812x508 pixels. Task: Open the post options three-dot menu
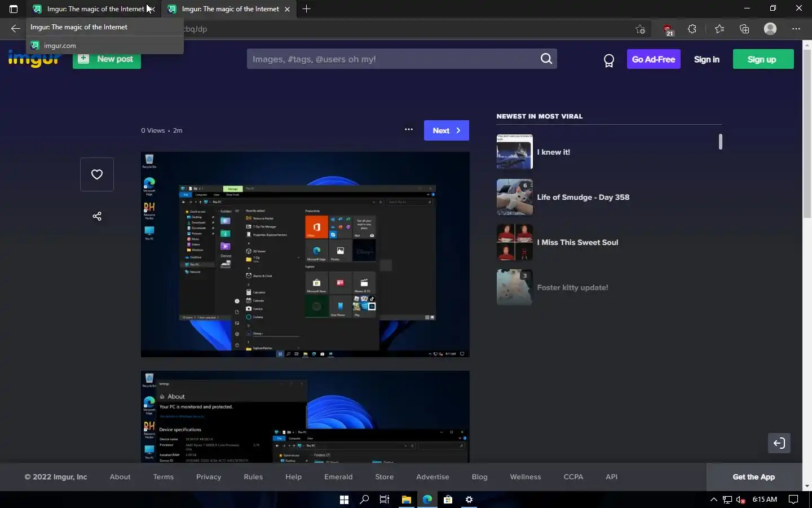click(409, 129)
